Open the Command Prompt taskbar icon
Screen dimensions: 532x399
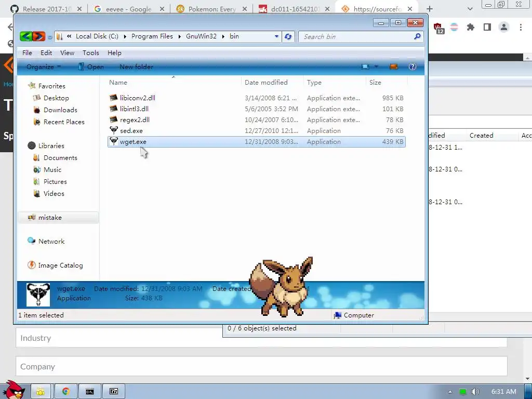click(89, 392)
